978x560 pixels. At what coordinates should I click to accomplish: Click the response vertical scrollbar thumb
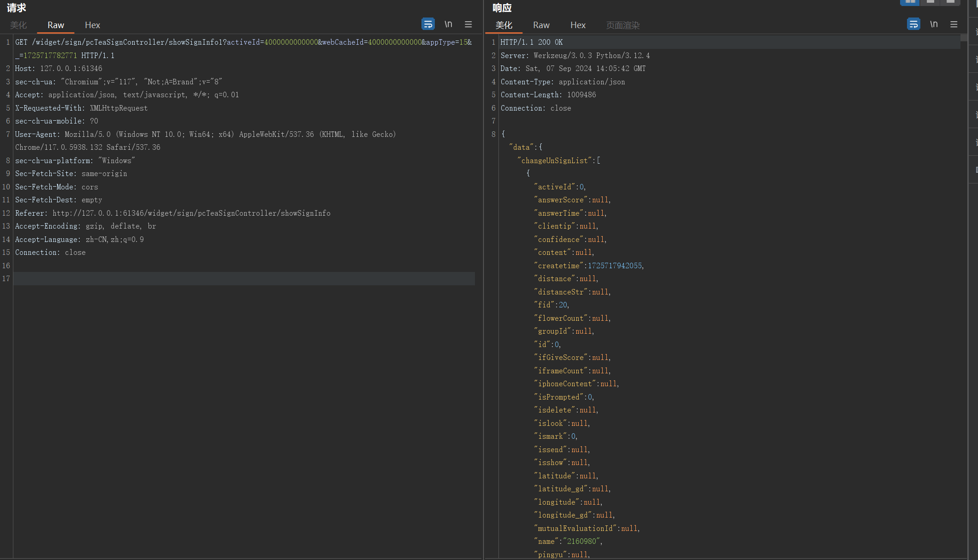[963, 38]
